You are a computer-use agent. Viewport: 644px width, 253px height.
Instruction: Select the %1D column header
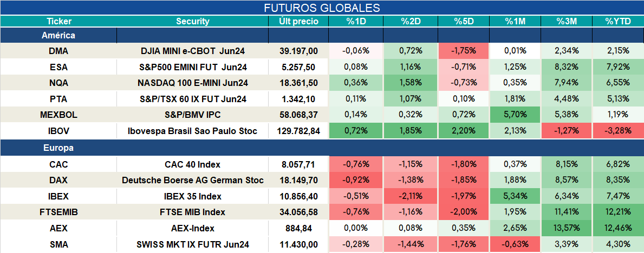coord(356,22)
